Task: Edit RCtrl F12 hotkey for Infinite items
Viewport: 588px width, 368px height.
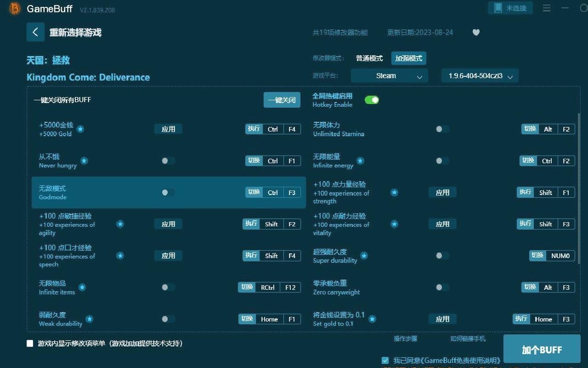Action: pyautogui.click(x=269, y=287)
